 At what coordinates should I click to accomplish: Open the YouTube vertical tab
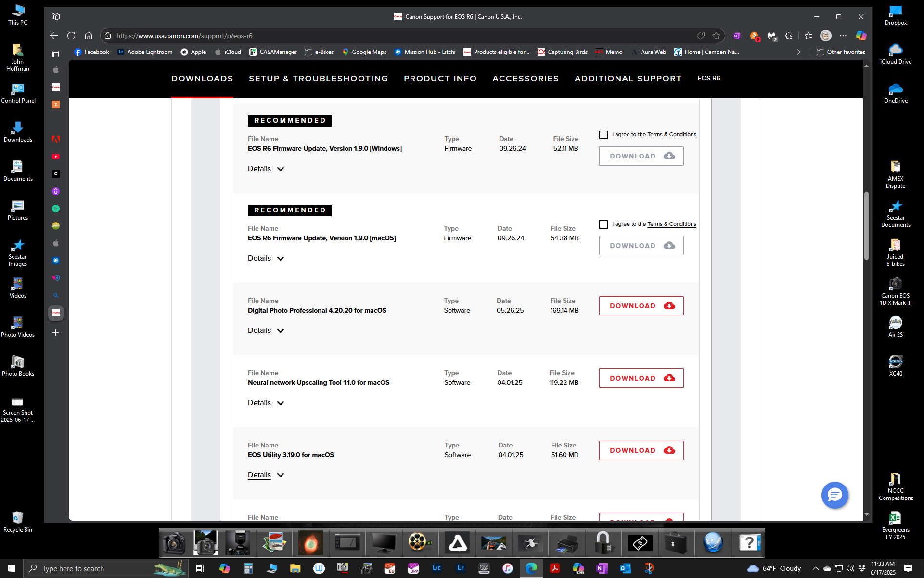(x=56, y=157)
